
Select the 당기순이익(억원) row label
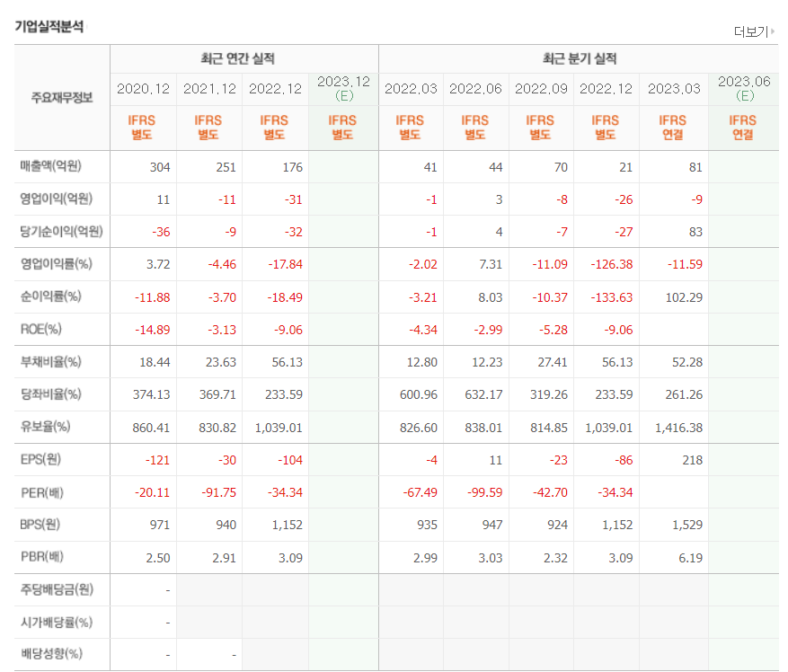(x=61, y=231)
